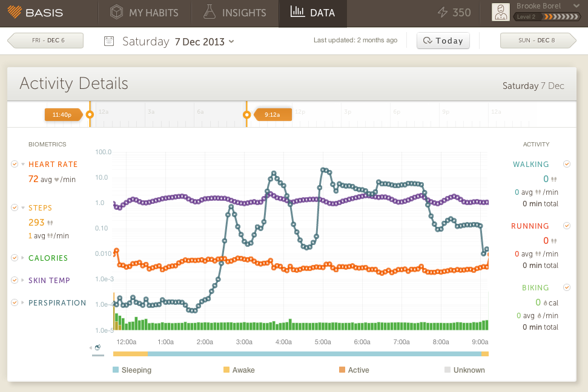Click the user profile avatar
This screenshot has height=392, width=588.
(500, 12)
